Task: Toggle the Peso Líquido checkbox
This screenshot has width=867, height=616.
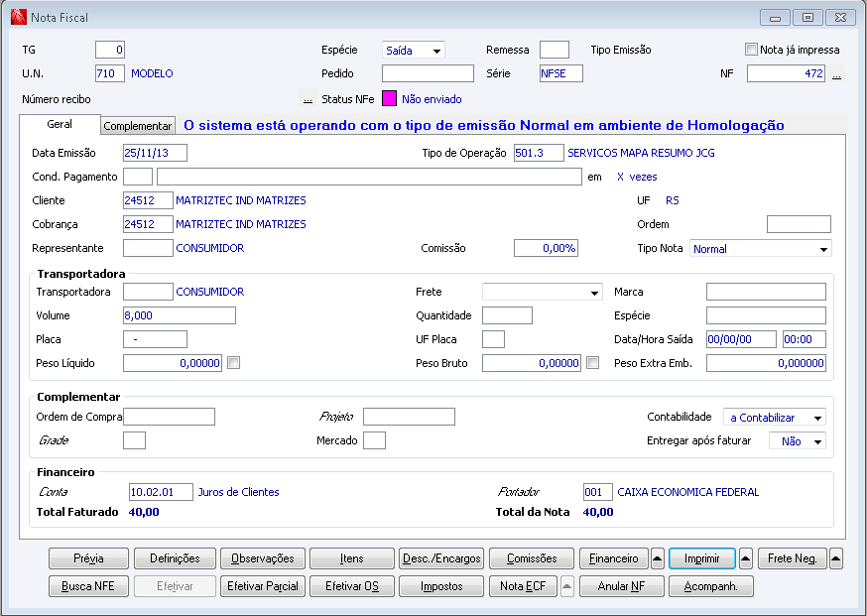Action: coord(234,363)
